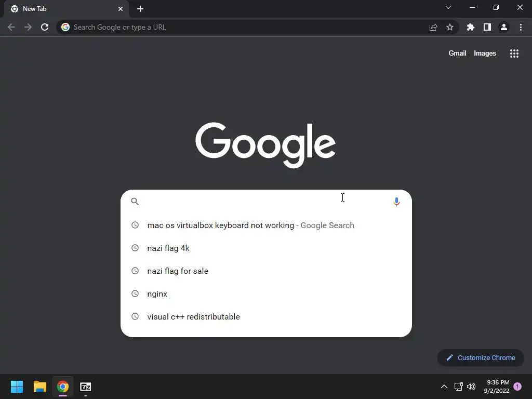Click the Chrome taskbar icon

pyautogui.click(x=63, y=387)
